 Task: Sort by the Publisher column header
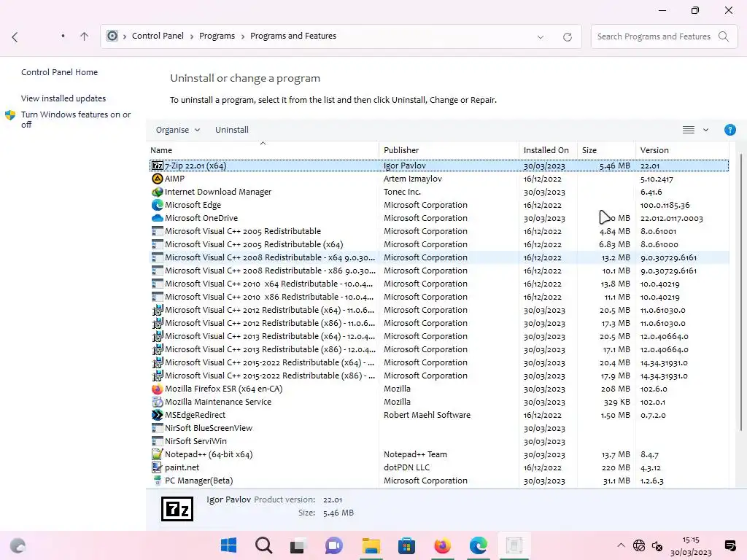point(449,150)
